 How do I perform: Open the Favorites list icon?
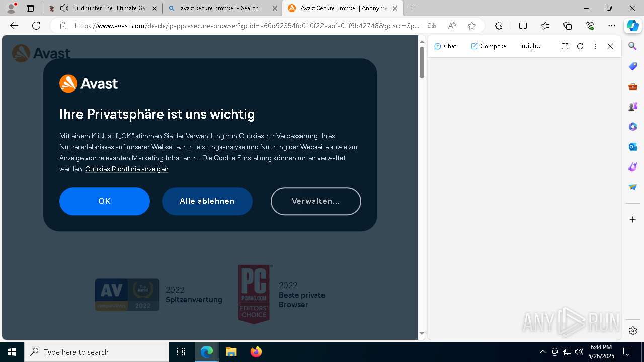545,26
